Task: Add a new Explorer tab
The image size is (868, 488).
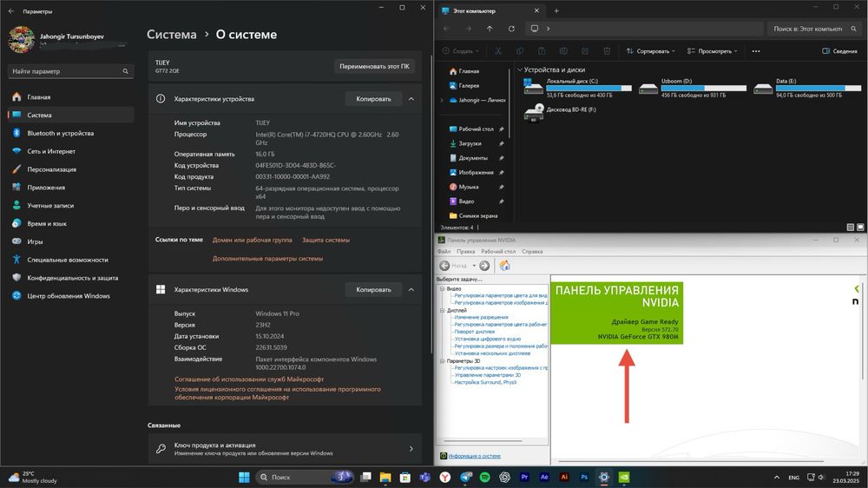Action: coord(556,10)
